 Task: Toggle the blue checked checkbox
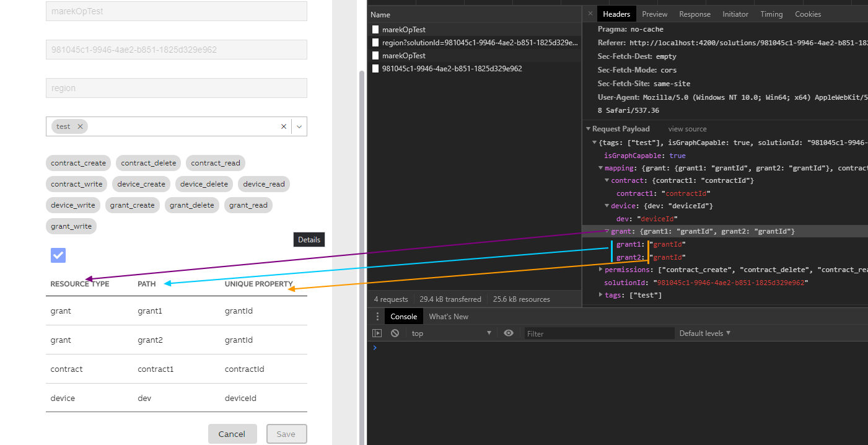(x=58, y=255)
